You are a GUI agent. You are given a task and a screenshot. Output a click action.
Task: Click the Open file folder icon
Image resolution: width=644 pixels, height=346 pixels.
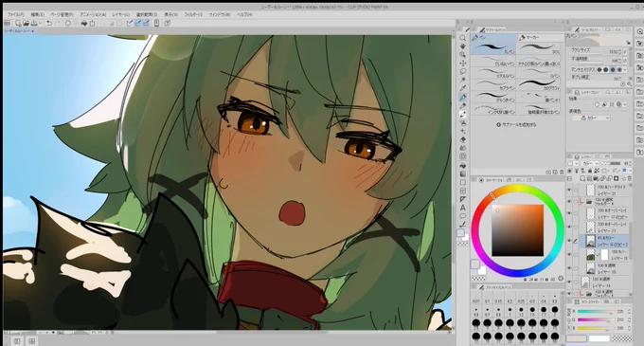coord(26,24)
